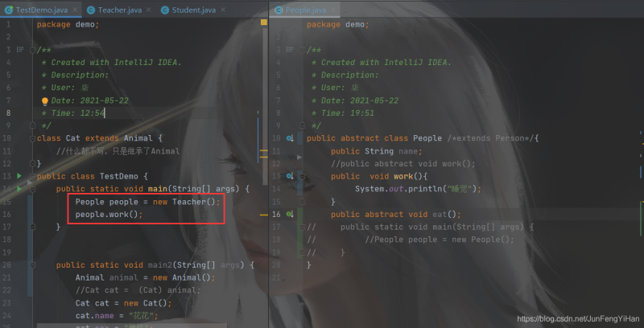644x328 pixels.
Task: Click 'new Animal()' expression on line 21
Action: tap(182, 277)
